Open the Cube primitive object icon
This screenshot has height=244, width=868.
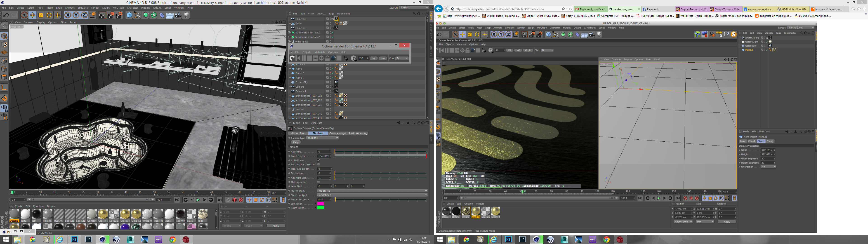[129, 15]
